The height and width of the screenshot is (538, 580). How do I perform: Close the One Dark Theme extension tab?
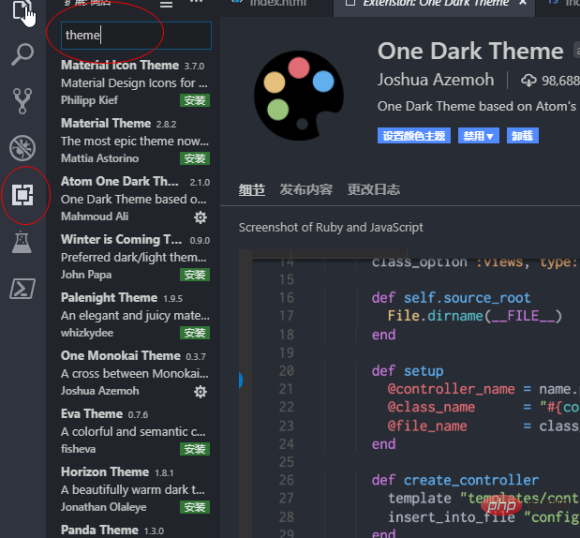tap(523, 3)
